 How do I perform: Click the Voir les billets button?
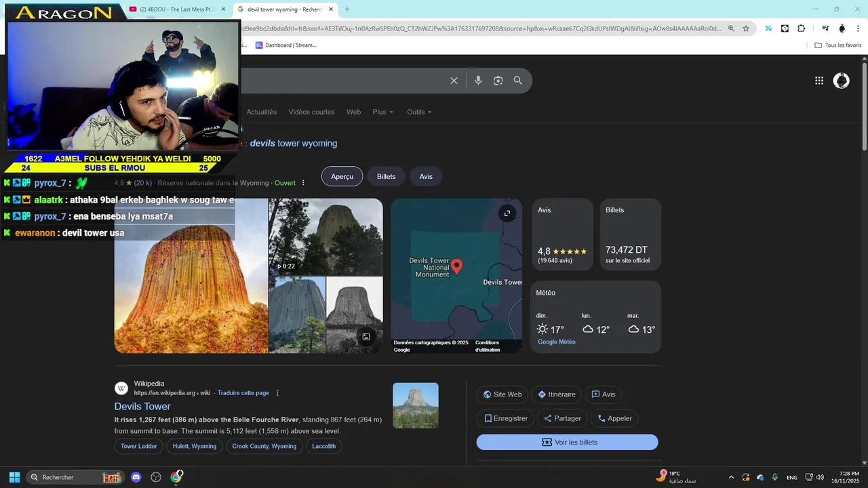568,443
